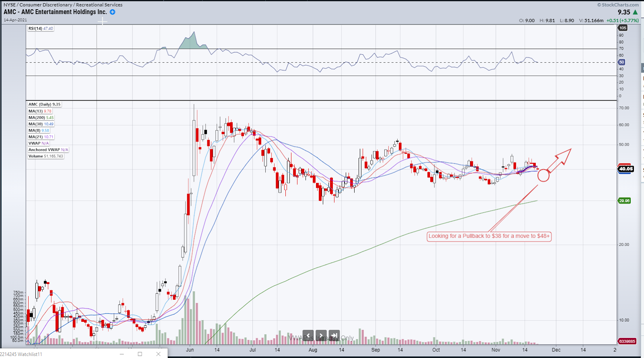Step the chart forward with the right arrow button
This screenshot has height=358, width=644.
pos(321,335)
